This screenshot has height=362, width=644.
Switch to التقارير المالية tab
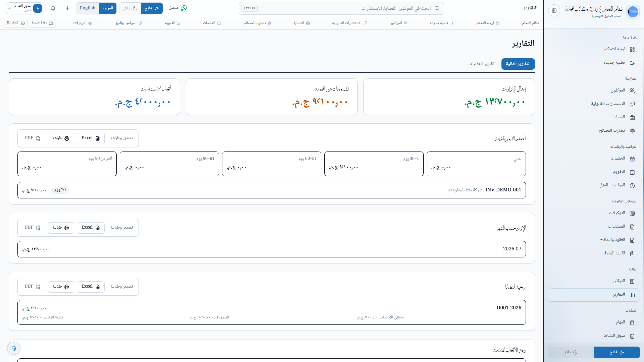[x=518, y=64]
